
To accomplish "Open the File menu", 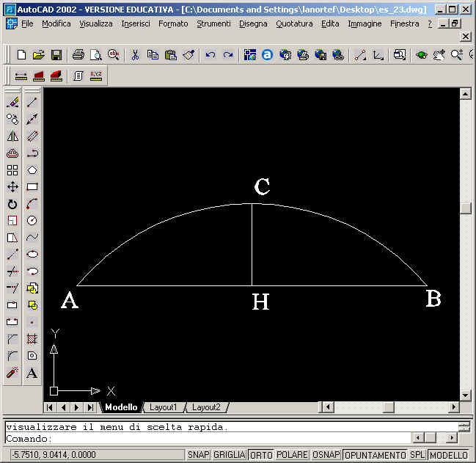I will tap(27, 23).
